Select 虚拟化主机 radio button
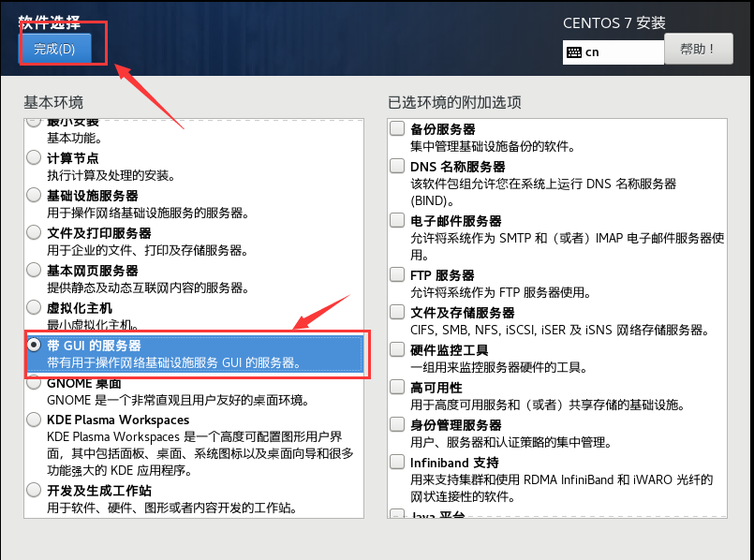 click(34, 307)
